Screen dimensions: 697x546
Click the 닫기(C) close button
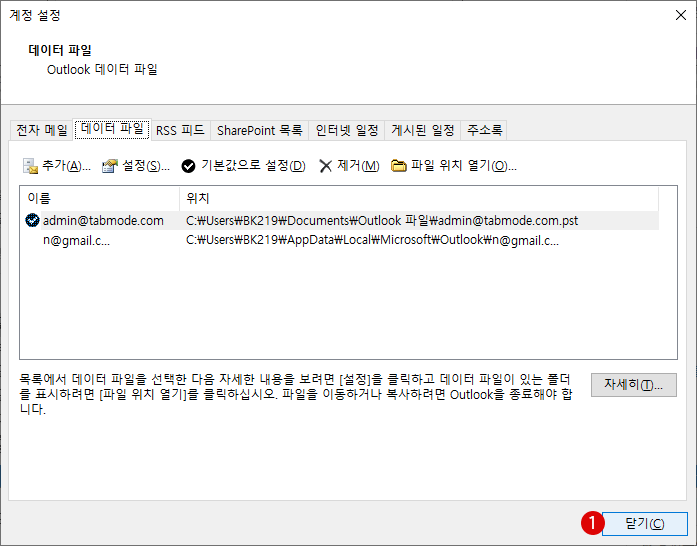[x=645, y=524]
